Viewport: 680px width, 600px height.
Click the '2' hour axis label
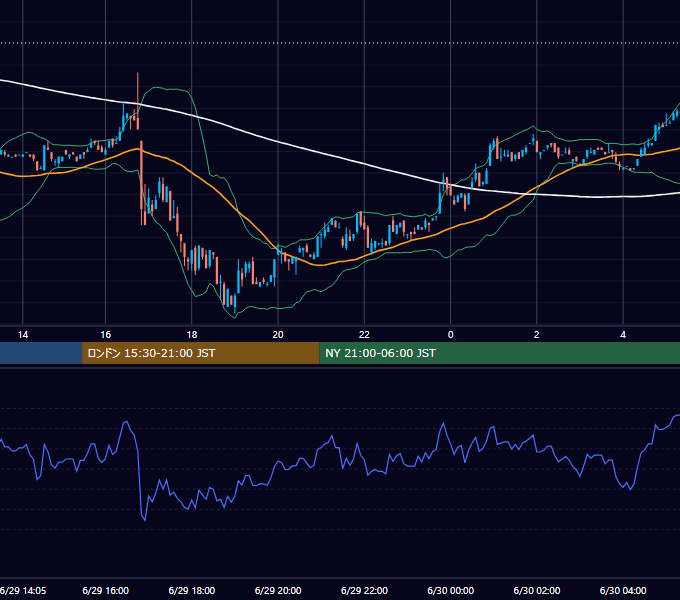pyautogui.click(x=536, y=335)
